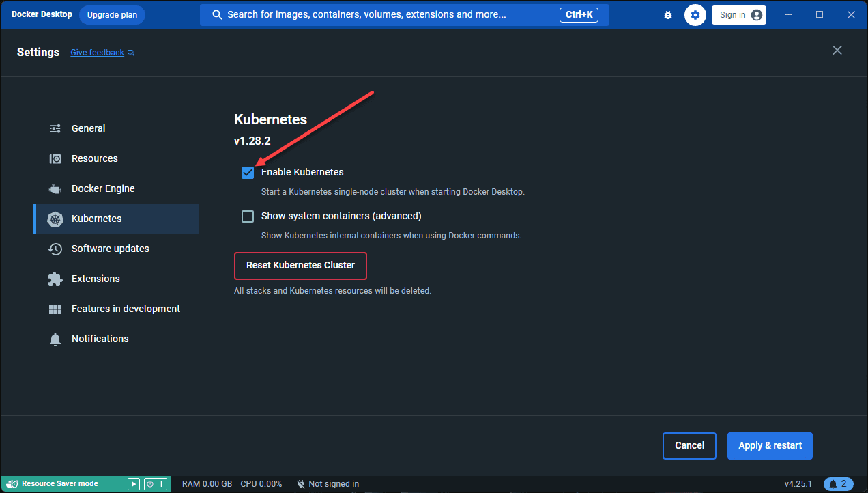The image size is (868, 493).
Task: Click the Docker Desktop title text
Action: (x=42, y=14)
